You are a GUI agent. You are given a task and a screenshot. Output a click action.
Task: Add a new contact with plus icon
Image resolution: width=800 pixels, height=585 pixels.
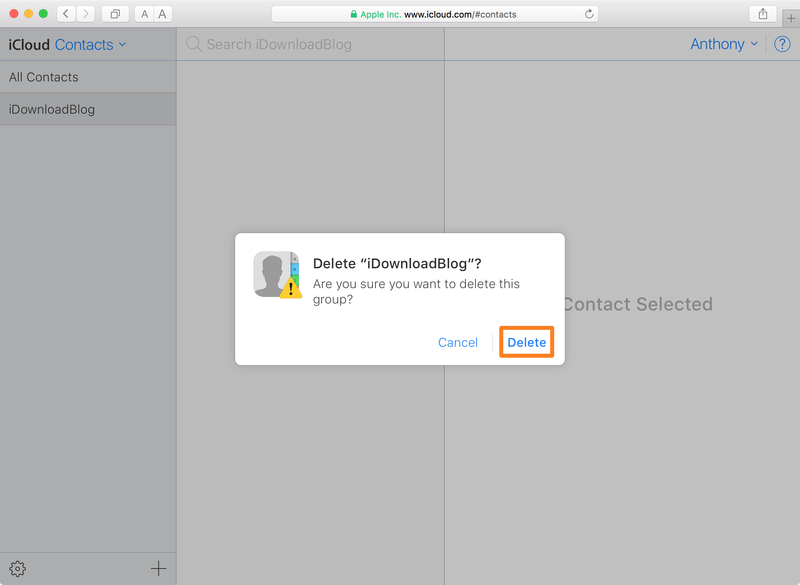(x=158, y=568)
